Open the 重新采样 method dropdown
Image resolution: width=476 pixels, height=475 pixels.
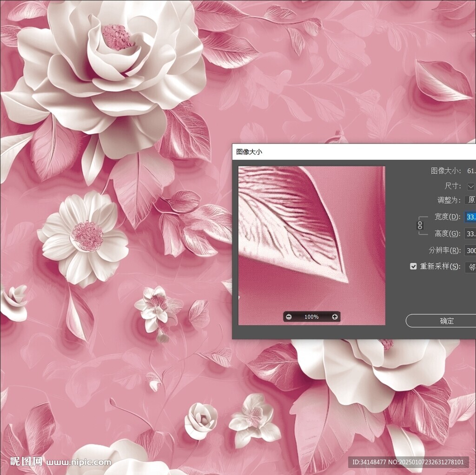tap(470, 267)
